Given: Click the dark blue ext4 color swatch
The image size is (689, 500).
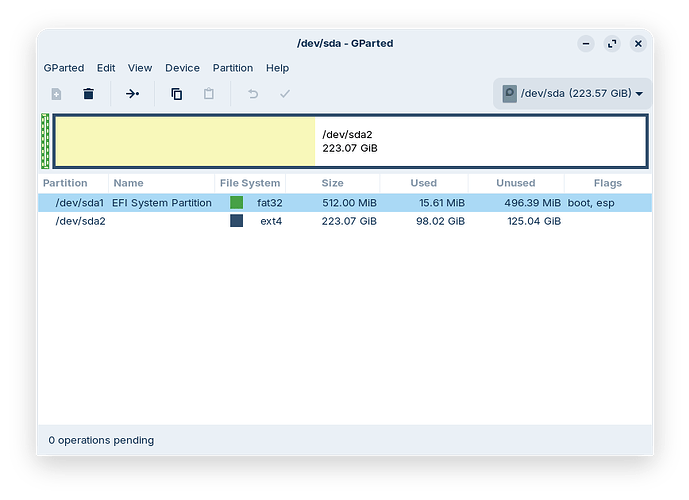Looking at the screenshot, I should [x=236, y=221].
